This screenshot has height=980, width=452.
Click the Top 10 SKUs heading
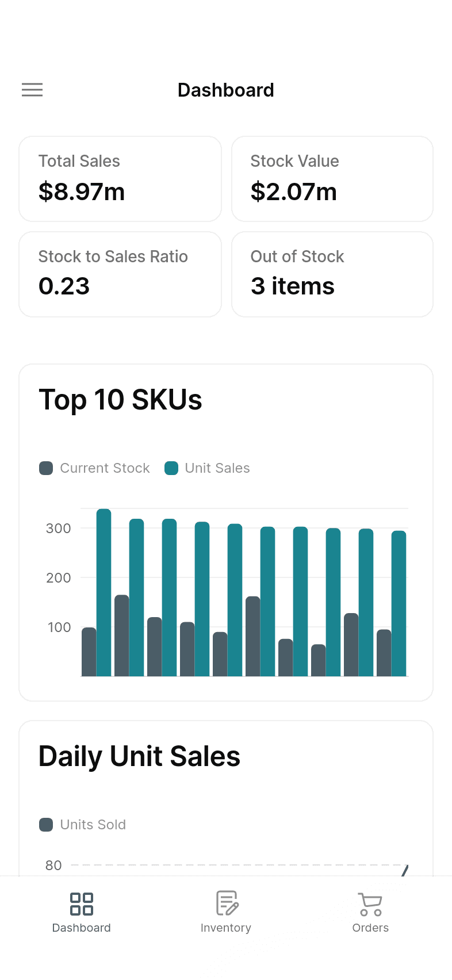pyautogui.click(x=120, y=400)
